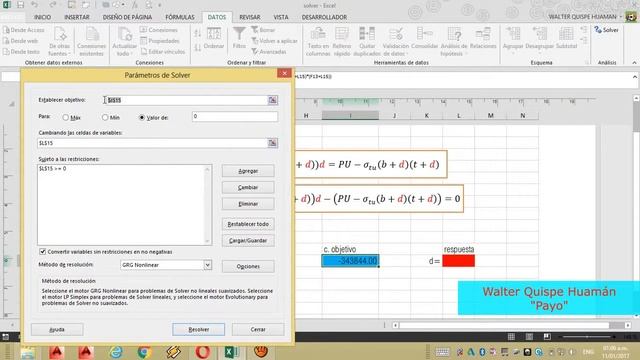
Task: Click the variable cells input field
Action: [153, 143]
